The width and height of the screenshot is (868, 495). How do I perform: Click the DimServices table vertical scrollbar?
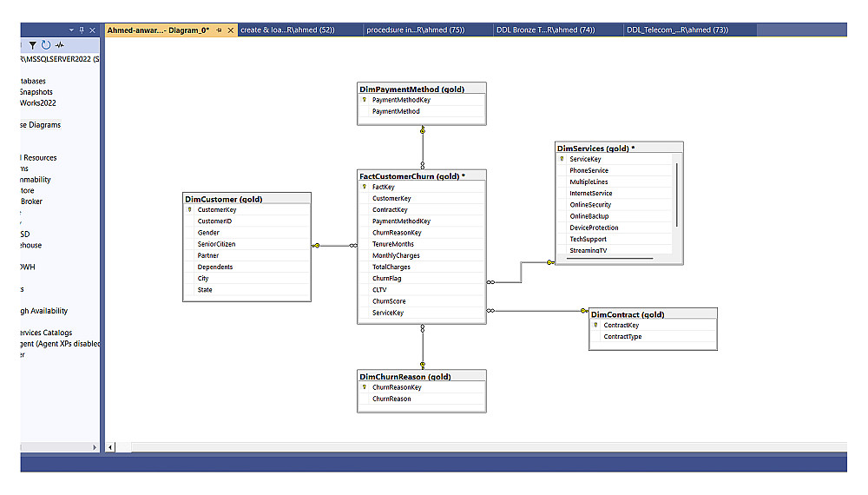click(676, 195)
